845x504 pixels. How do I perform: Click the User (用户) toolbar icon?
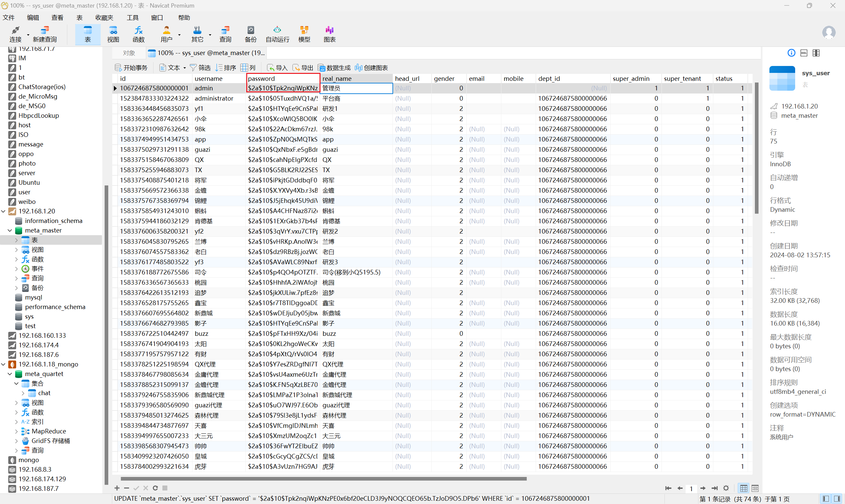[x=166, y=34]
